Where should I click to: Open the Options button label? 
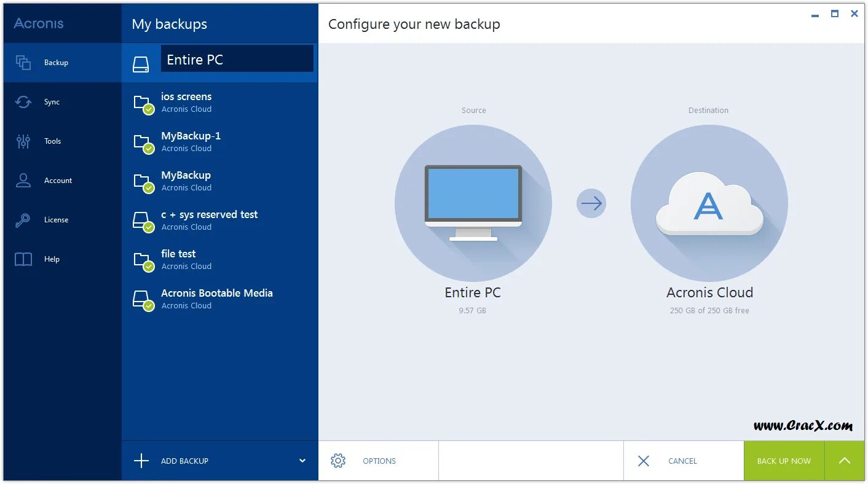coord(379,461)
